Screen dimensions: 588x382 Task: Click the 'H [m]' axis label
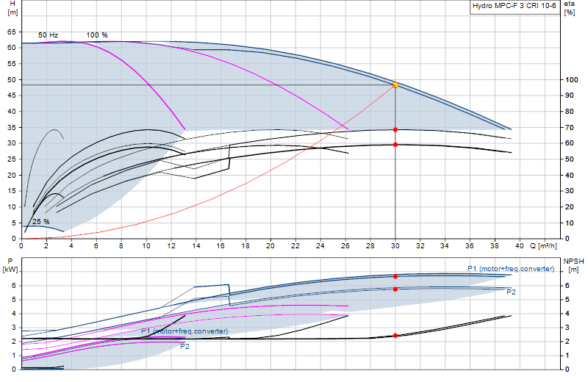(x=12, y=8)
